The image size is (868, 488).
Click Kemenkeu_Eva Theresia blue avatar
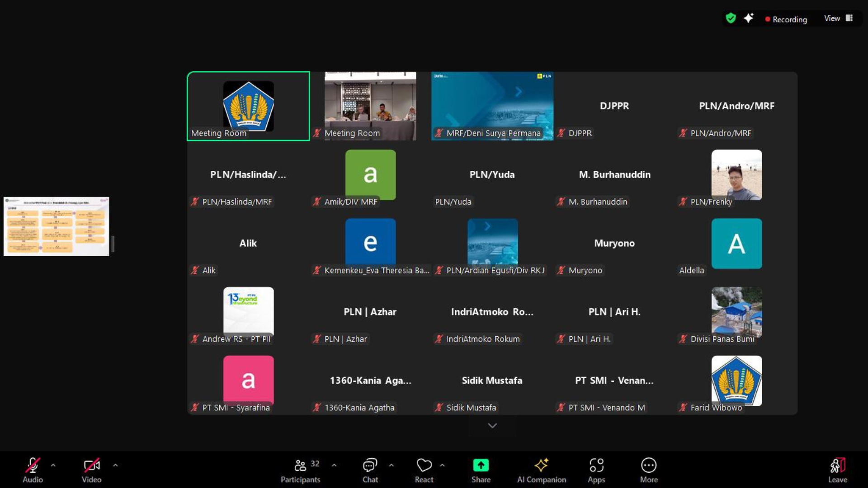pos(370,243)
